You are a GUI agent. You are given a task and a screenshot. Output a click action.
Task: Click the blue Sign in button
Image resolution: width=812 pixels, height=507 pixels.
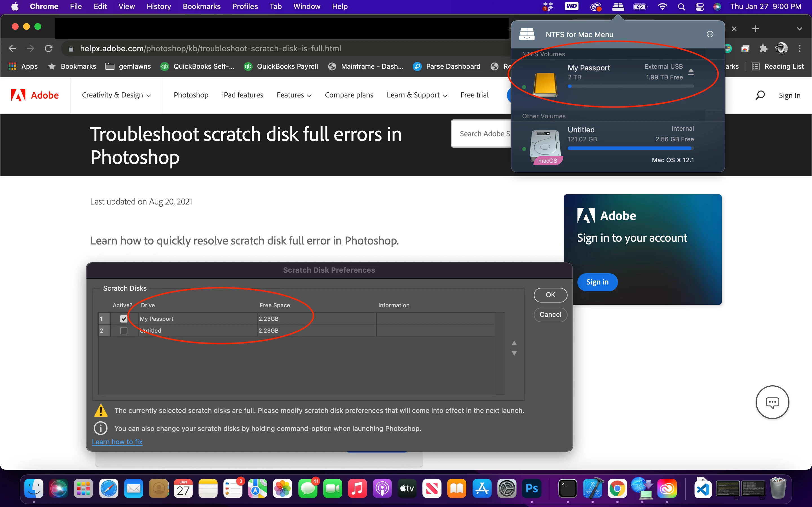coord(597,282)
